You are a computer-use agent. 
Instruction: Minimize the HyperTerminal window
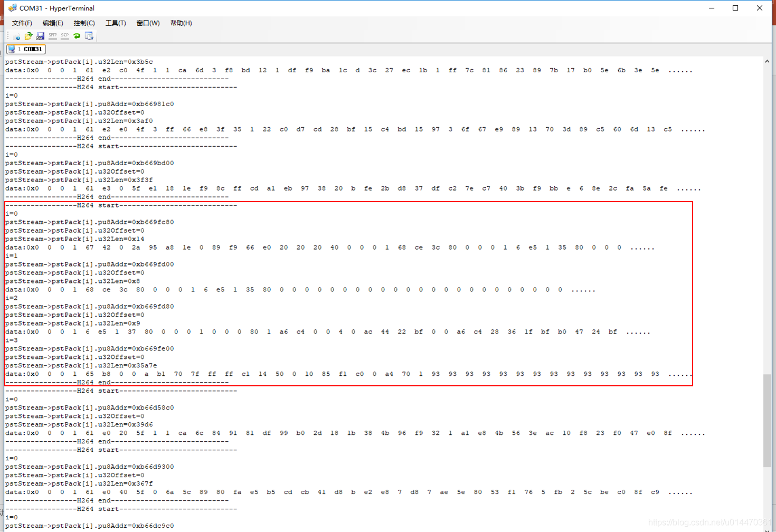pyautogui.click(x=712, y=8)
